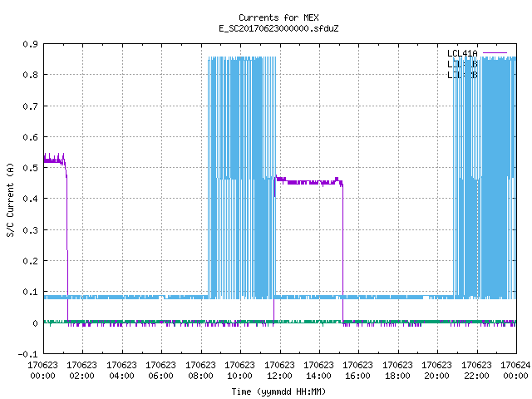532x399 pixels.
Task: Select the x-axis time label '08:00'
Action: pyautogui.click(x=200, y=376)
